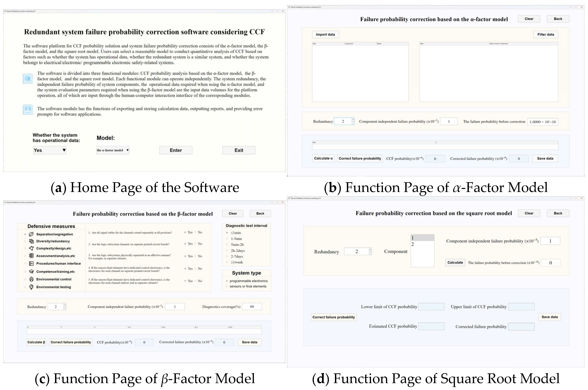Select sensors or final elements system type
The height and width of the screenshot is (390, 588).
pyautogui.click(x=227, y=287)
